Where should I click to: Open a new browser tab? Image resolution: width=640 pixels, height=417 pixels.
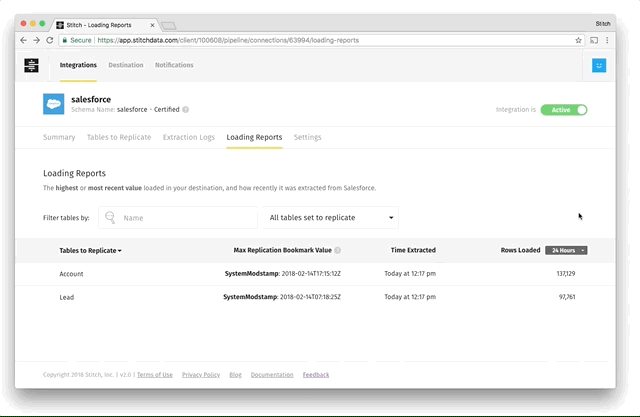[x=169, y=26]
